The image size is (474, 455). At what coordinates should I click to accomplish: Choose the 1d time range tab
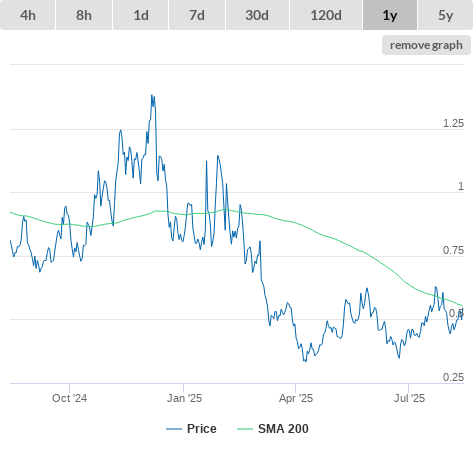point(141,15)
